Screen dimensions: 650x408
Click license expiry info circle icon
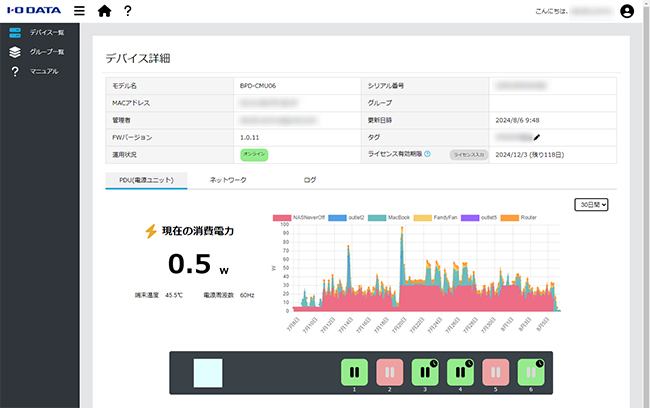tap(427, 154)
